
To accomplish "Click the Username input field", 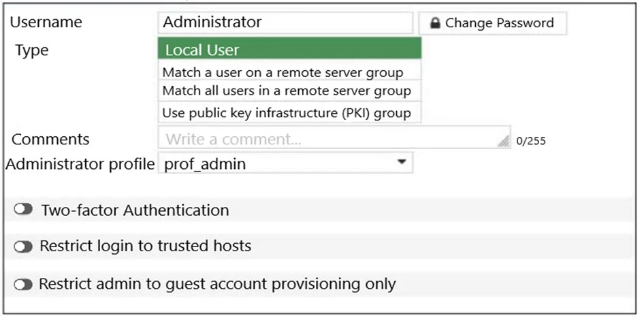I will 285,22.
